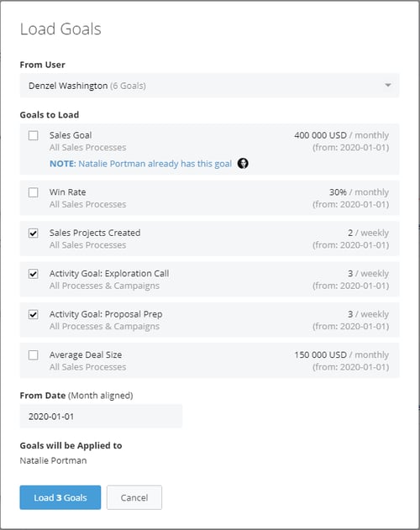This screenshot has height=530, width=420.
Task: Focus the From Date input field
Action: tap(101, 416)
